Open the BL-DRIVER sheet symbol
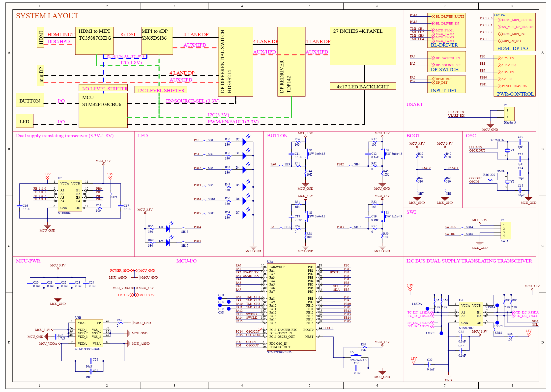This screenshot has width=551, height=392. (446, 30)
